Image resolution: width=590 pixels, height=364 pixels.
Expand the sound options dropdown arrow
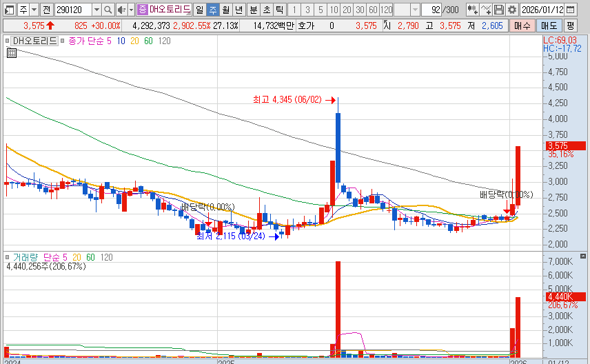[132, 10]
